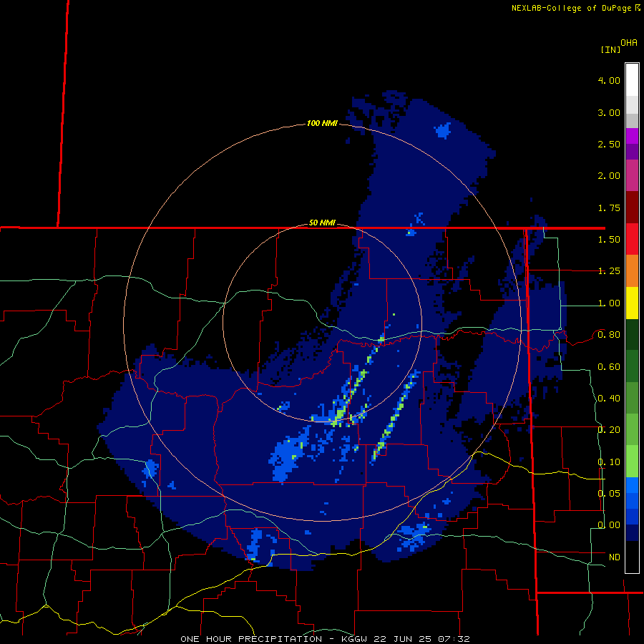This screenshot has width=644, height=644.
Task: Select the 0.10 legend value
Action: (609, 462)
